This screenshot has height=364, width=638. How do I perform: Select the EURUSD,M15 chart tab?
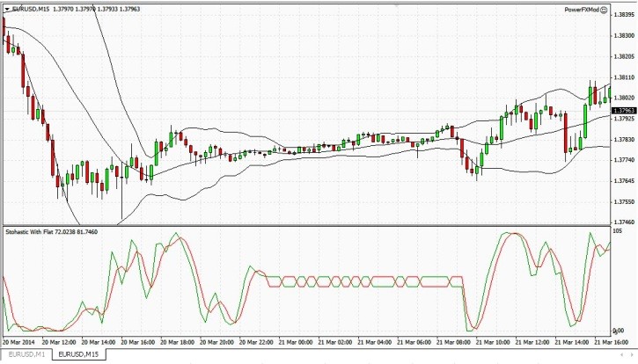pyautogui.click(x=78, y=353)
